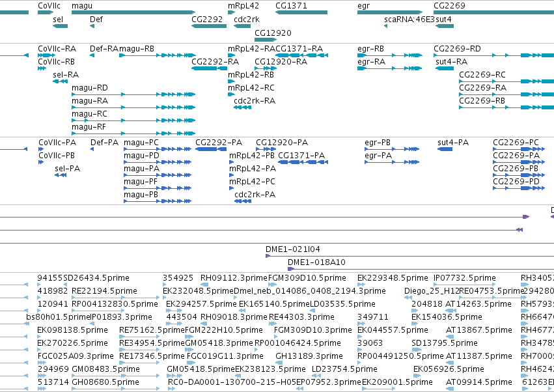Image resolution: width=554 pixels, height=392 pixels.
Task: Select the scaRNA:46E3 label
Action: pyautogui.click(x=409, y=19)
